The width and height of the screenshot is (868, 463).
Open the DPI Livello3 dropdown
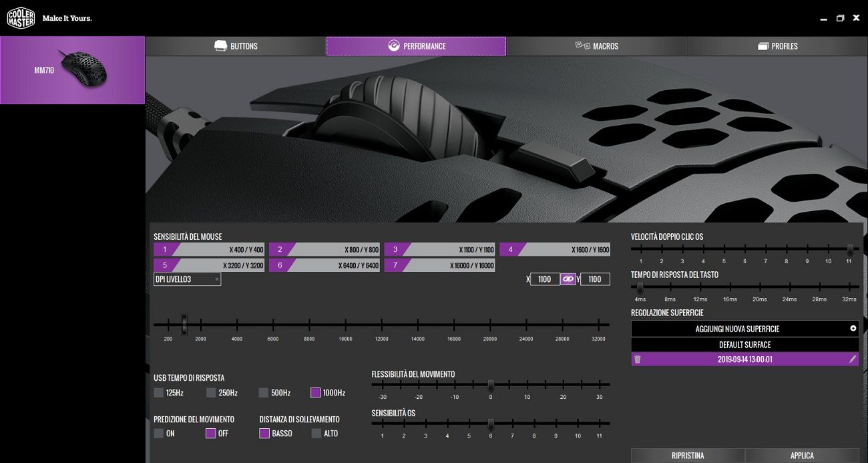pos(187,279)
